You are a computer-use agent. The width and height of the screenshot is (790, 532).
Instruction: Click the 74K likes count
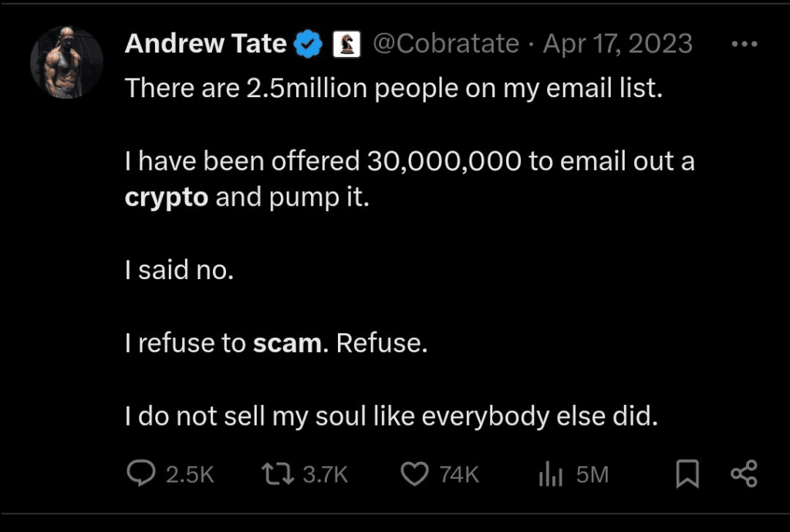click(459, 474)
